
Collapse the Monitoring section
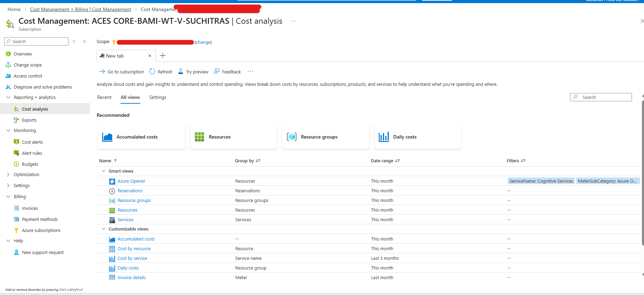click(x=8, y=130)
